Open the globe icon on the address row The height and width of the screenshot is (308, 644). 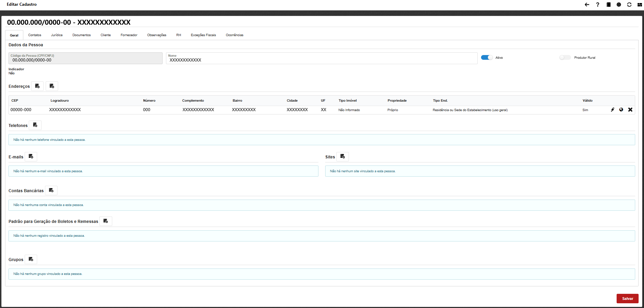pyautogui.click(x=621, y=110)
